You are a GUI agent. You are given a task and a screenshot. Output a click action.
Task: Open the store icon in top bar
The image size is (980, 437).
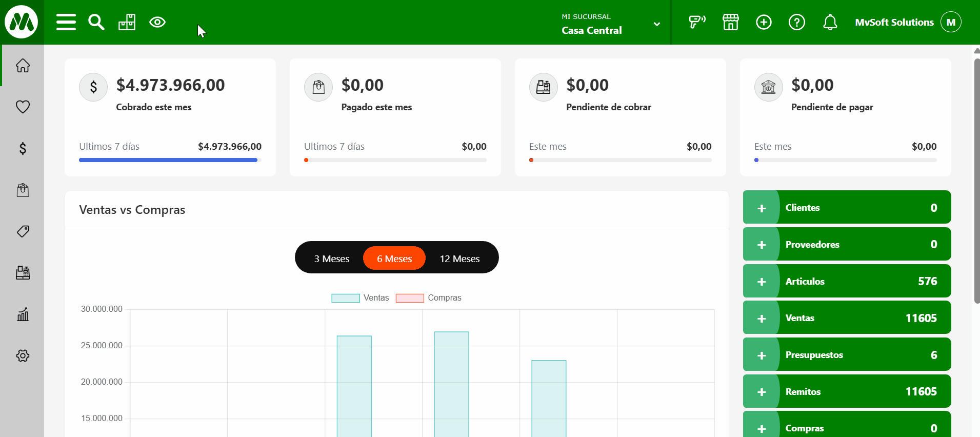[x=730, y=22]
